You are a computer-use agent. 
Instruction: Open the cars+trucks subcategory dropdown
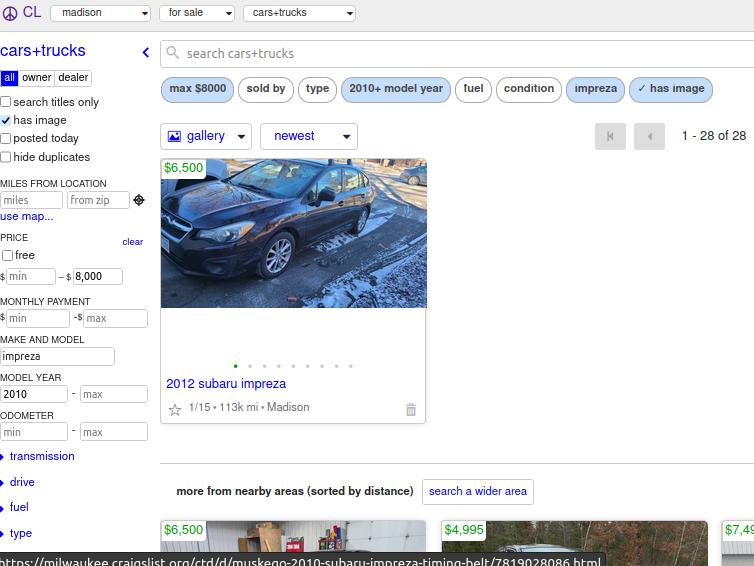pos(299,13)
